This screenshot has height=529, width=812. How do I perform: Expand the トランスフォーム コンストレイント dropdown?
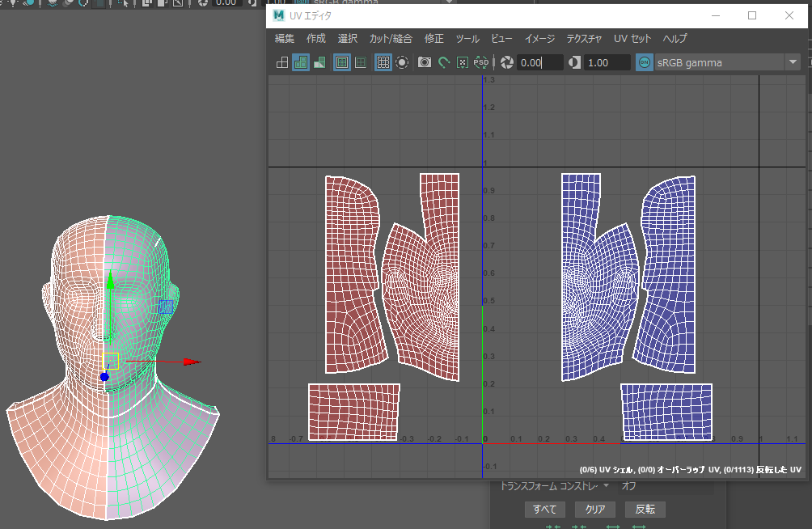(x=606, y=486)
